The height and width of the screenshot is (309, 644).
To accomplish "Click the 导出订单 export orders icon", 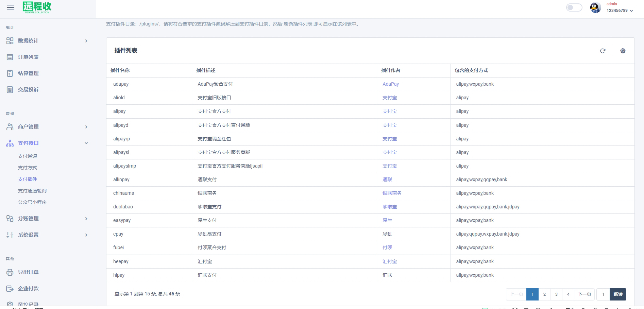I will point(10,272).
